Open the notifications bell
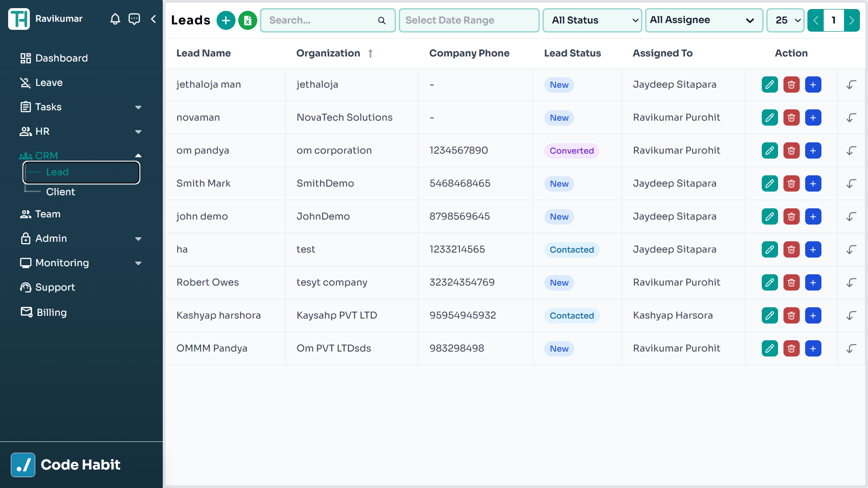868x488 pixels. click(x=115, y=19)
